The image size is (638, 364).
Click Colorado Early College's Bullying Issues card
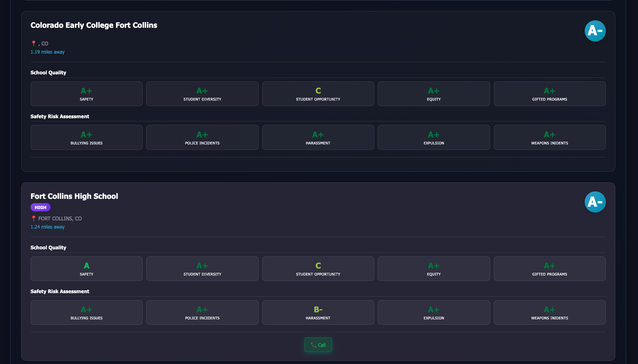[87, 137]
